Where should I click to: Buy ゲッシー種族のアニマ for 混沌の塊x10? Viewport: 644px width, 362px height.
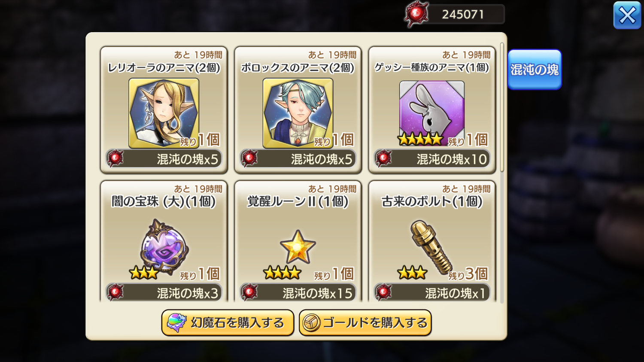click(432, 159)
